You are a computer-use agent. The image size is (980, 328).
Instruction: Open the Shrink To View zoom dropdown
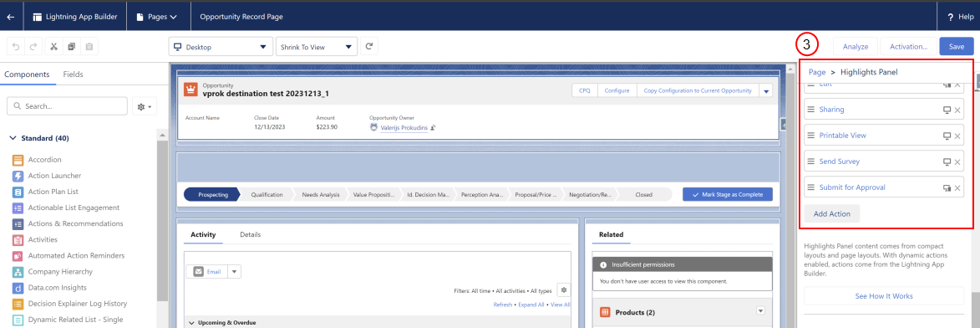pyautogui.click(x=317, y=47)
